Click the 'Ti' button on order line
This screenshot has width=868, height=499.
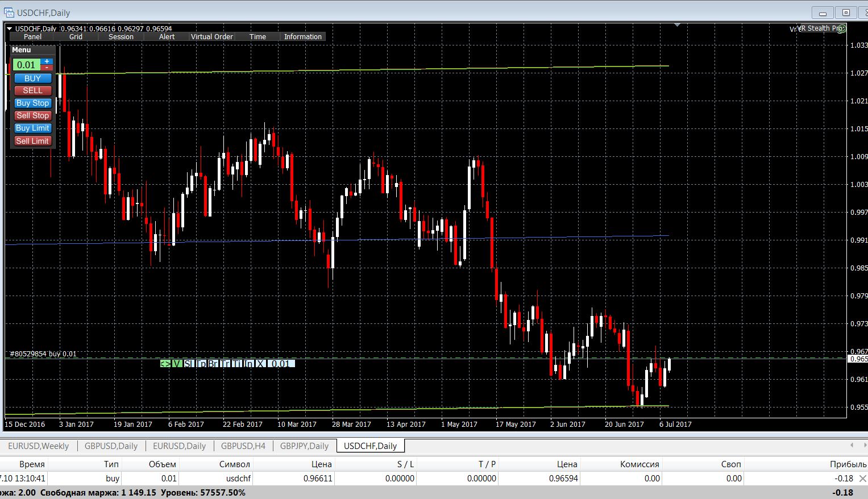(x=236, y=364)
